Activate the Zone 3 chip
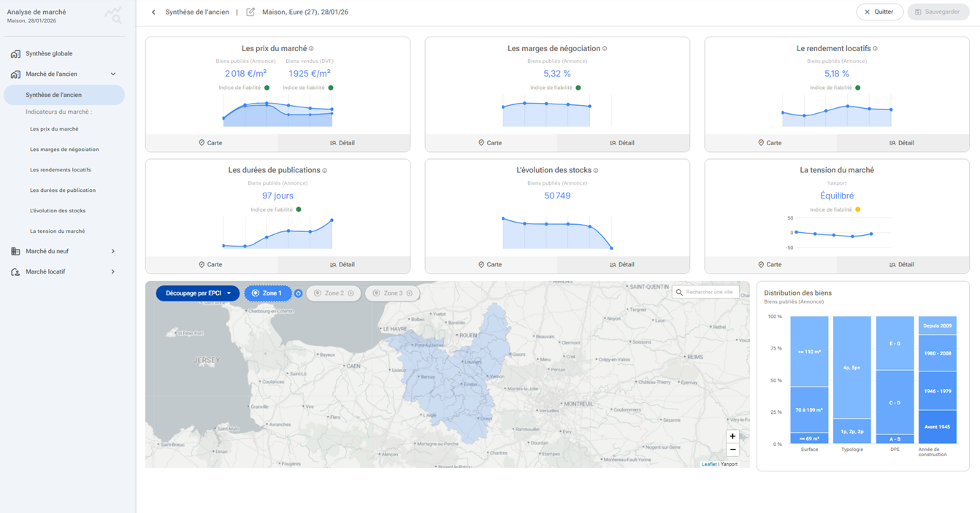This screenshot has height=513, width=980. (x=392, y=293)
